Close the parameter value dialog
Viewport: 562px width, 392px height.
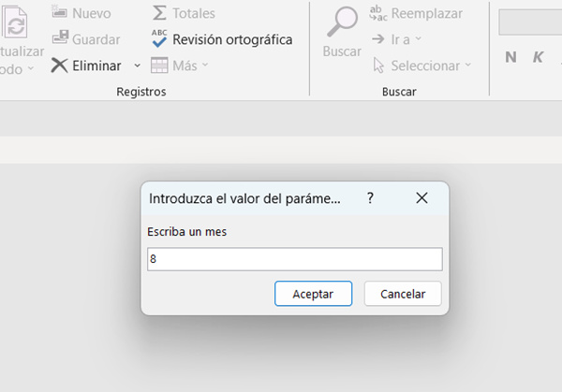coord(421,198)
